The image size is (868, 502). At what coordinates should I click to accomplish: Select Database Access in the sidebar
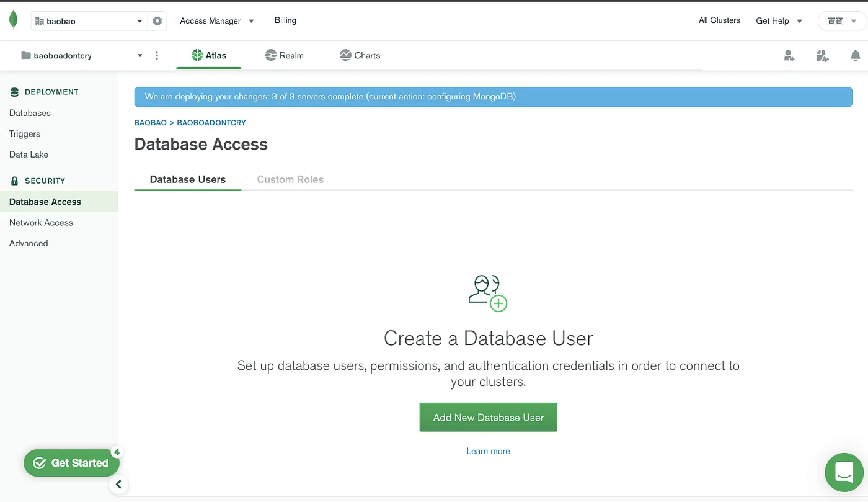point(59,202)
